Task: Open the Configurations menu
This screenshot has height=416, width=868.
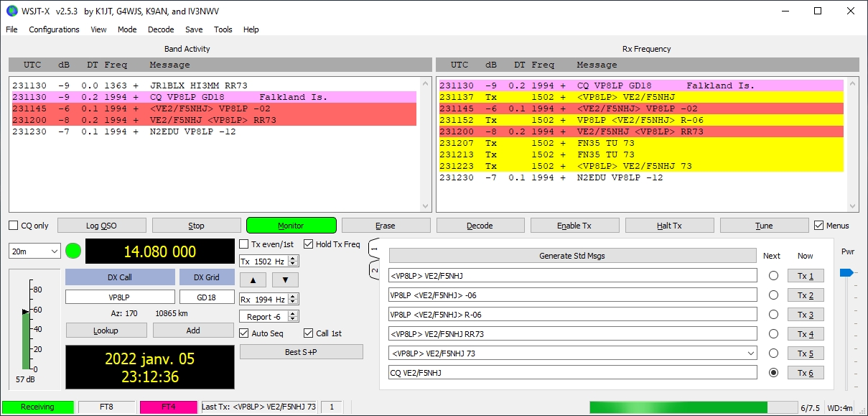Action: [x=55, y=29]
